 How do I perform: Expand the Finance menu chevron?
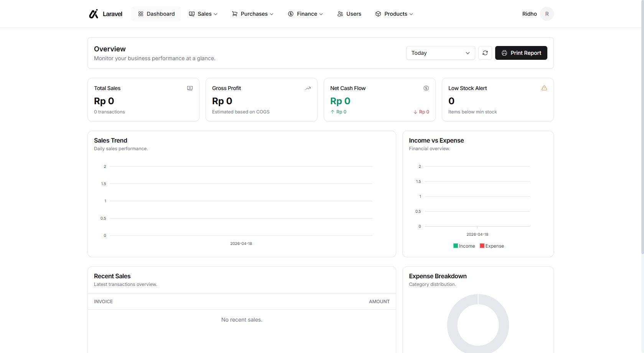[321, 14]
